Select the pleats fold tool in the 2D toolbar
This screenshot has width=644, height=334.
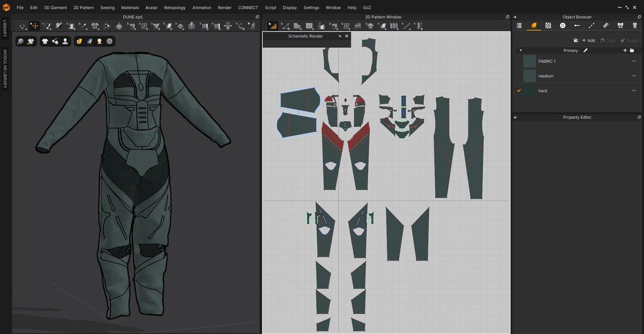tap(394, 25)
